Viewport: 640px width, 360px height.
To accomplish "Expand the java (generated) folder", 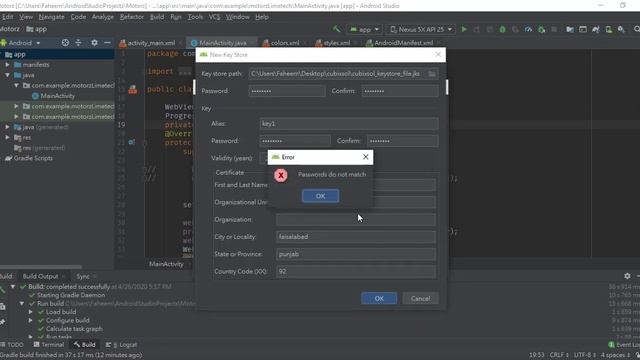I will [7, 127].
